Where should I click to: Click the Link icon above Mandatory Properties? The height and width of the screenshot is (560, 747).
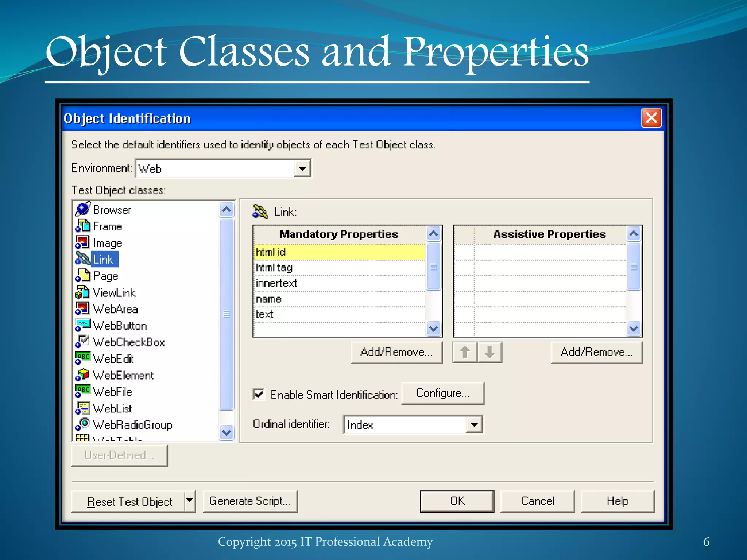click(260, 211)
